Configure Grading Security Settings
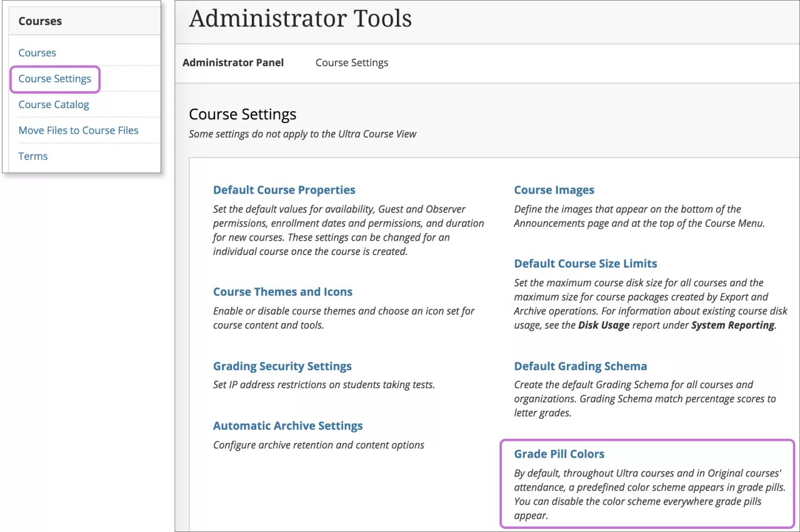 281,366
